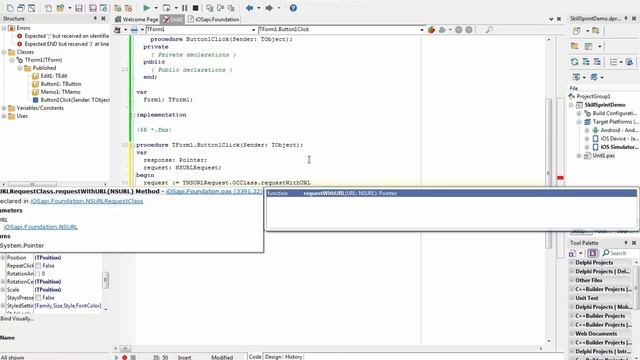The width and height of the screenshot is (640, 360).
Task: Select Edit1: TEdit in Structure tree
Action: click(54, 76)
